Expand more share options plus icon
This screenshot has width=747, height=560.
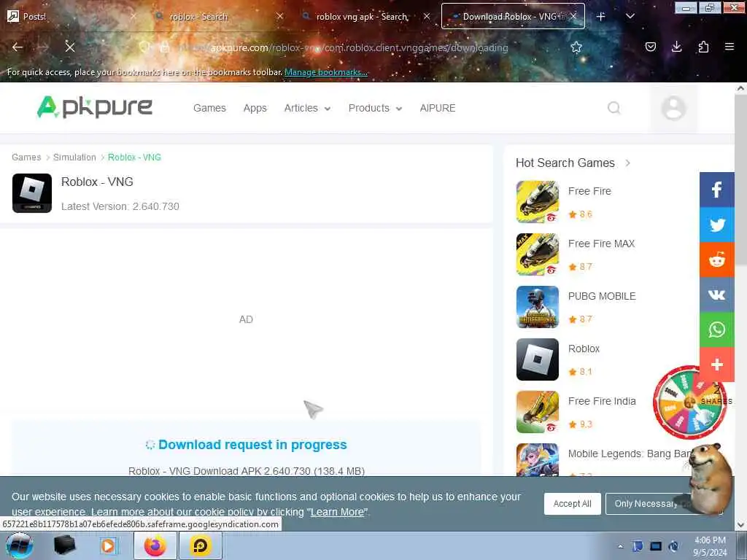click(716, 365)
